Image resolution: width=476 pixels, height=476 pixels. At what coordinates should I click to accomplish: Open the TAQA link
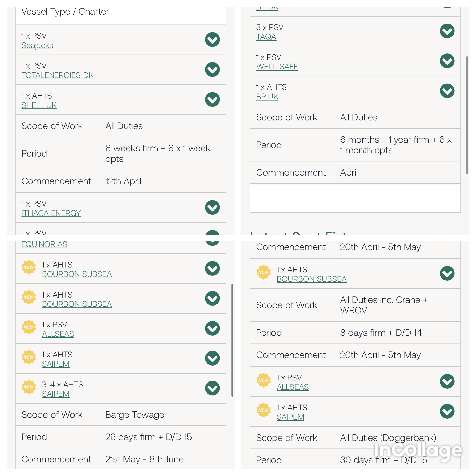coord(266,37)
